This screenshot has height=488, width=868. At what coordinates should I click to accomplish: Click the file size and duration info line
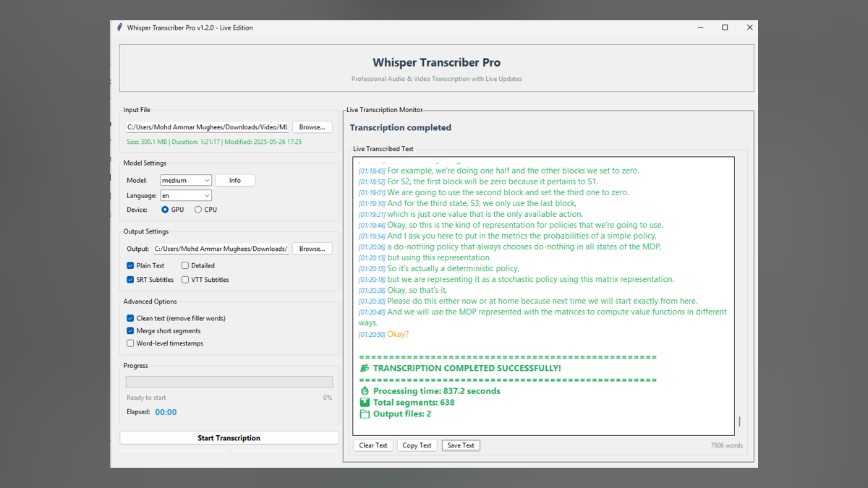pos(214,142)
